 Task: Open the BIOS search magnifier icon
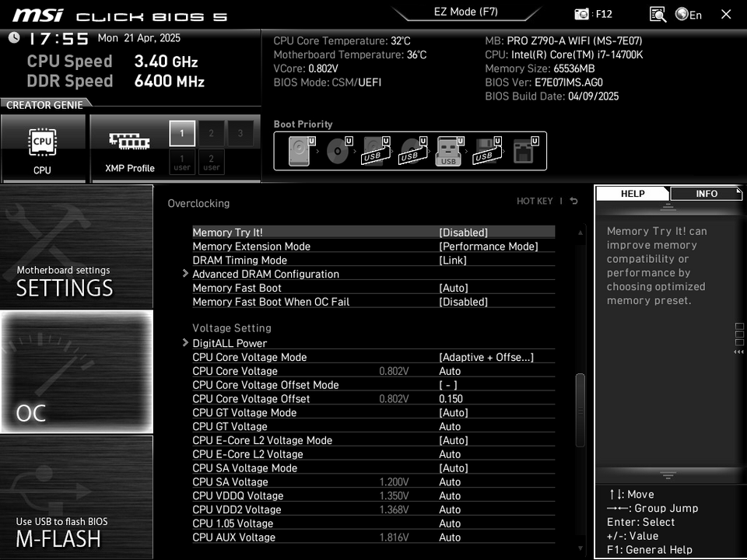pos(658,14)
